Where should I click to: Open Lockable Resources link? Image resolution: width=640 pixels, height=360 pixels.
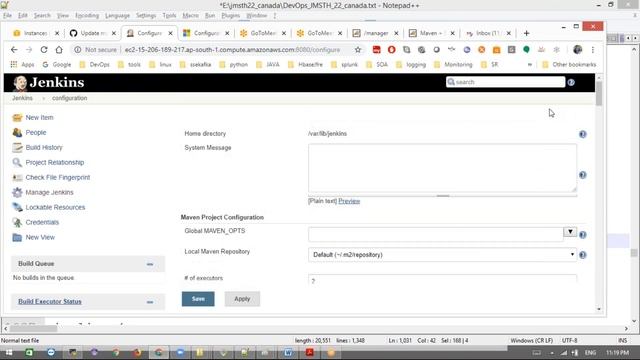(x=55, y=207)
